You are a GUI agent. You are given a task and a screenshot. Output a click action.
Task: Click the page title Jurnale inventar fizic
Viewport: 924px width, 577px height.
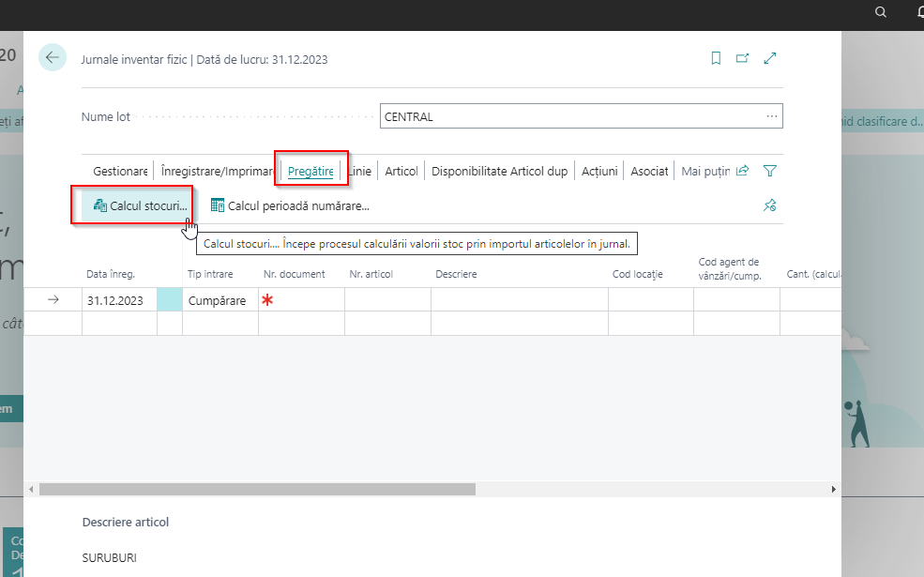pyautogui.click(x=134, y=59)
